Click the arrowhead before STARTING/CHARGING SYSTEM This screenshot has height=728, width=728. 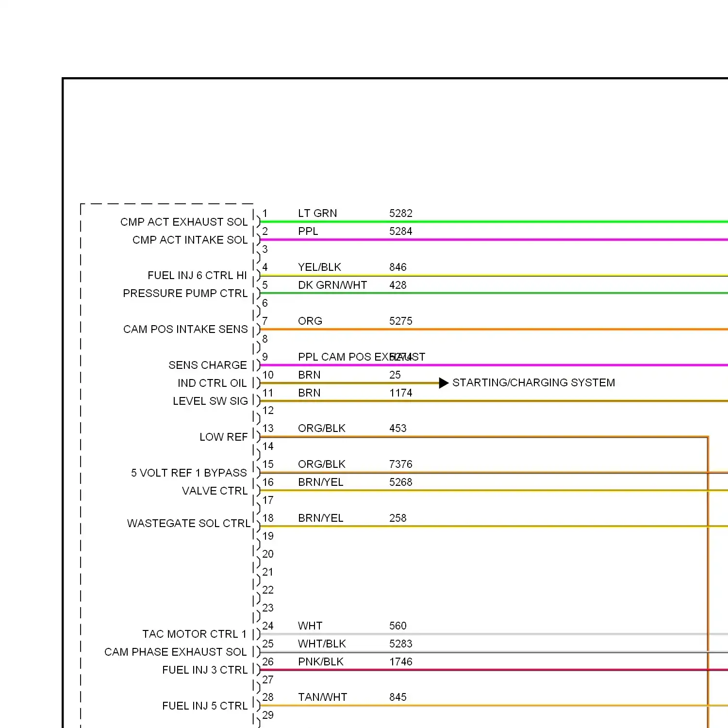tap(444, 383)
